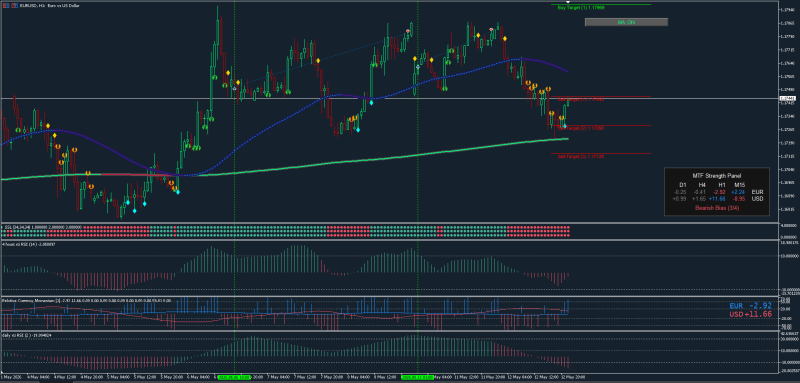800x383 pixels.
Task: Toggle the MA: ON button
Action: (626, 22)
